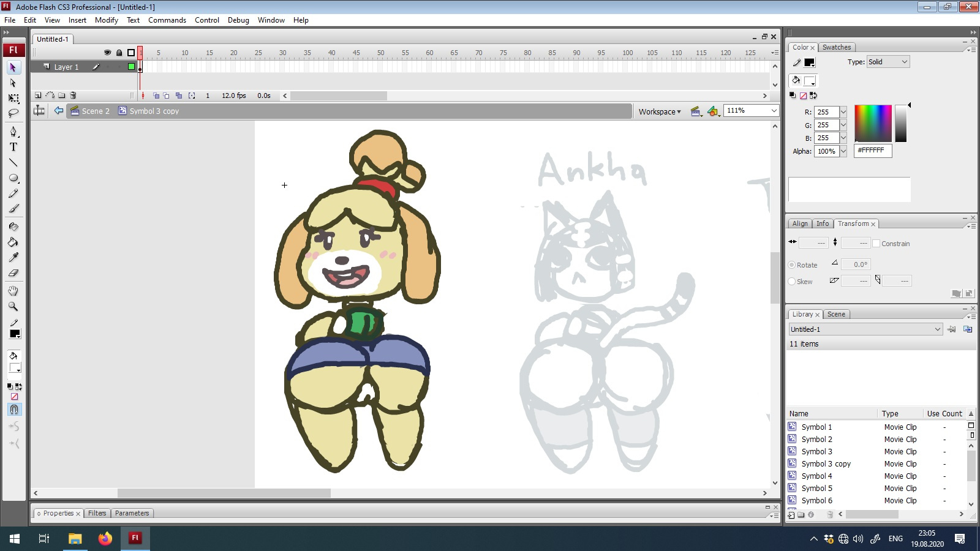The height and width of the screenshot is (551, 980).
Task: Select the Free Transform tool
Action: pos(13,98)
